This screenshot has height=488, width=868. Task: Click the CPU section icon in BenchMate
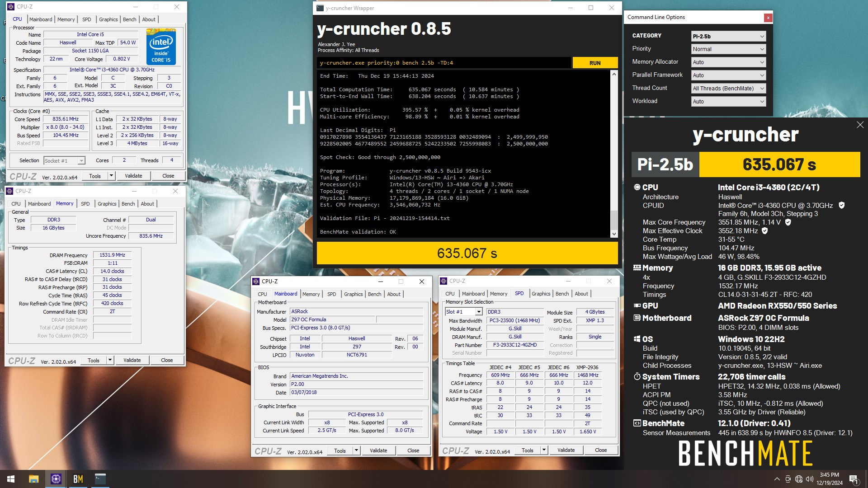click(637, 187)
